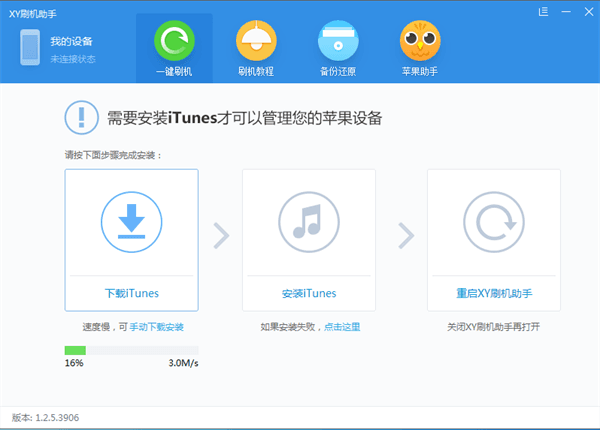Click the phone device icon
The image size is (600, 430).
pyautogui.click(x=30, y=47)
